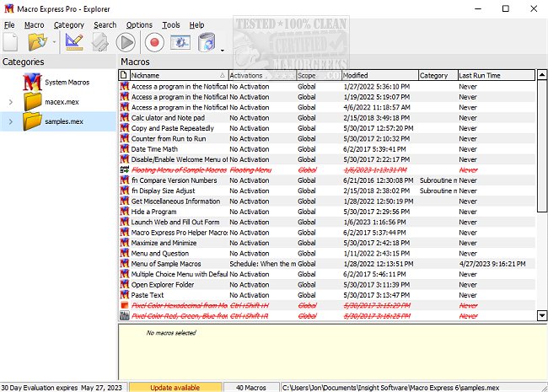Click '40 Macros' status bar entry
This screenshot has height=392, width=548.
(251, 388)
